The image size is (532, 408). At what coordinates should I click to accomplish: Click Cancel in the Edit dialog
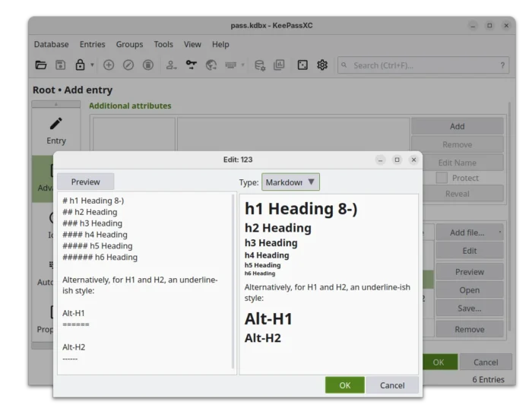pyautogui.click(x=392, y=385)
